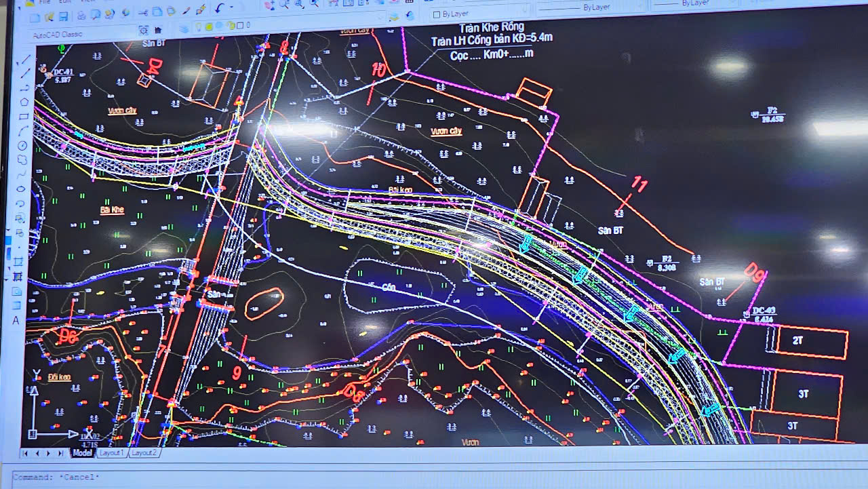Select the Rectangle draw tool
This screenshot has height=489, width=868.
coord(24,117)
